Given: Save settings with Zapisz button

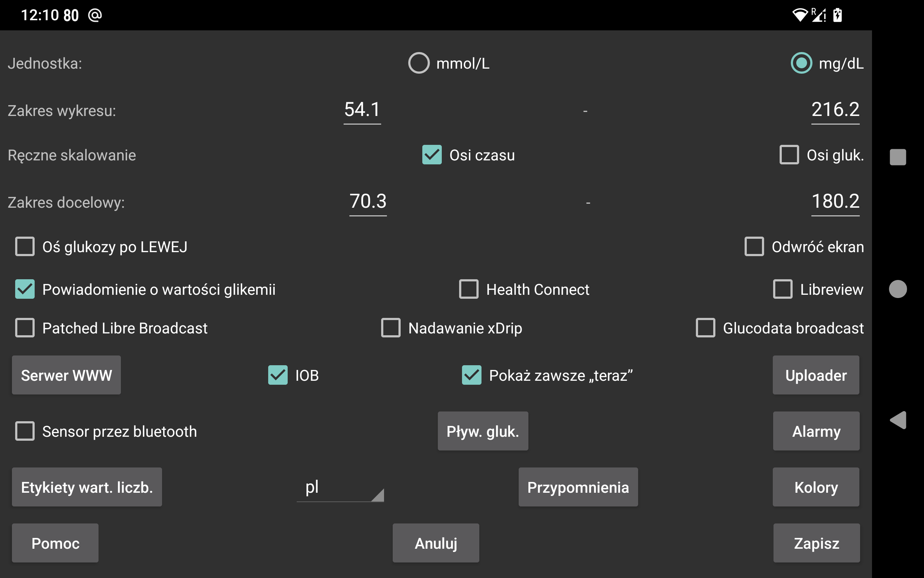Looking at the screenshot, I should [816, 543].
